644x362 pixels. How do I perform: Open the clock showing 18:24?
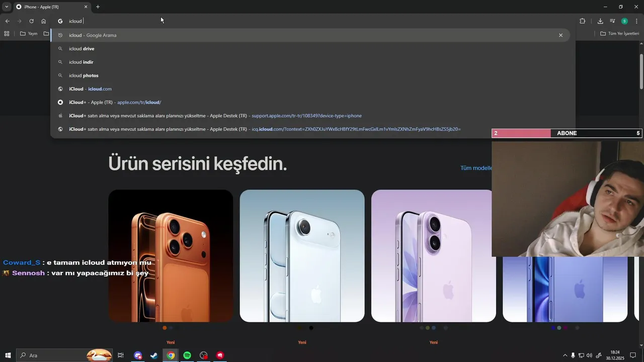click(x=615, y=355)
